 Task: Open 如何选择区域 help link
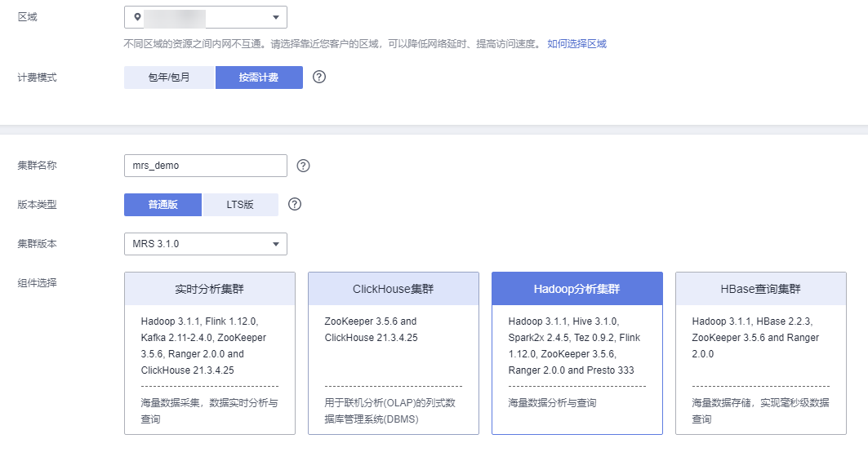[576, 44]
